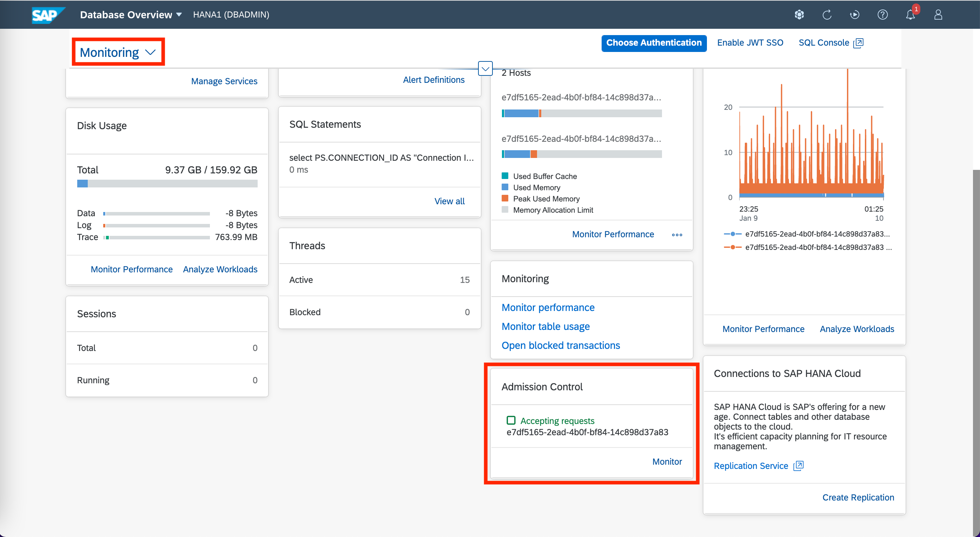Click Monitor Performance in Memory card
The height and width of the screenshot is (537, 980).
coord(613,234)
